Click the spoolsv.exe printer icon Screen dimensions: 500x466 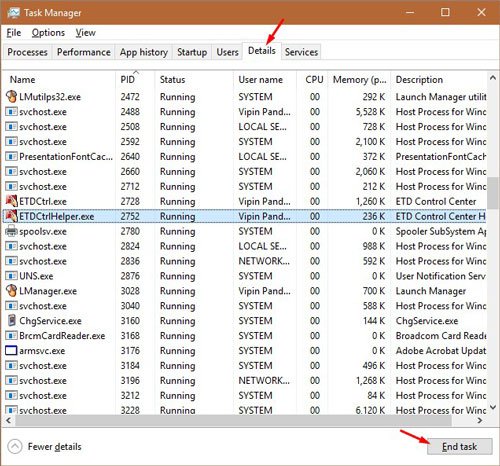pyautogui.click(x=11, y=231)
